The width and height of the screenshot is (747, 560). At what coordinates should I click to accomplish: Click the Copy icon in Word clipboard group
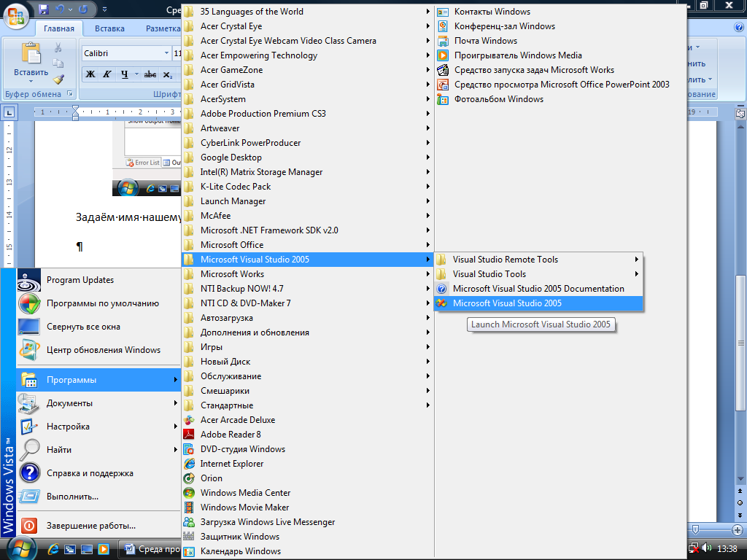[x=58, y=63]
